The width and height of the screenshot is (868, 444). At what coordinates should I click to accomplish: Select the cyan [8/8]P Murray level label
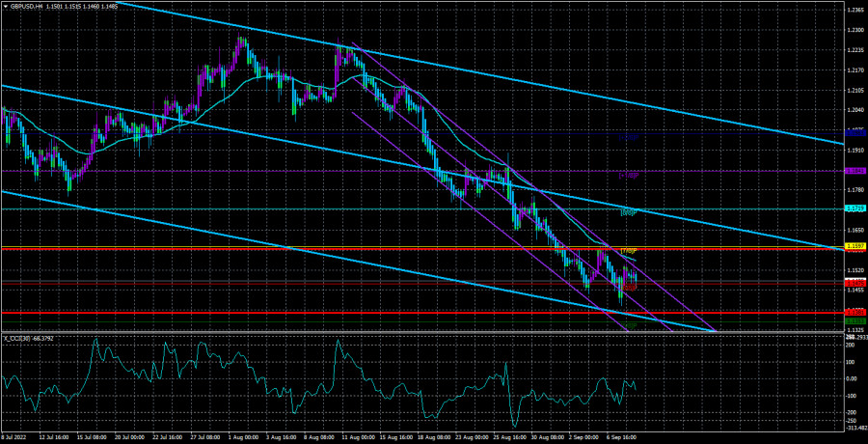click(628, 212)
